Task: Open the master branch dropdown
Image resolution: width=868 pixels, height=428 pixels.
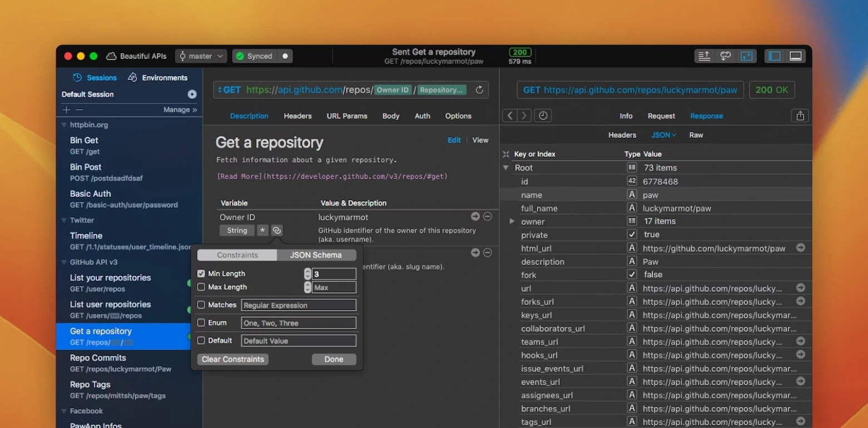Action: click(x=201, y=56)
